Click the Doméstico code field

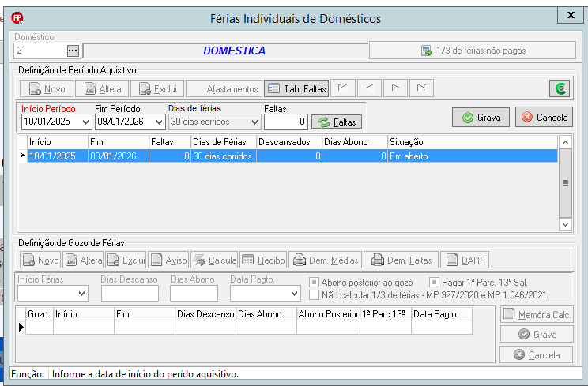40,51
